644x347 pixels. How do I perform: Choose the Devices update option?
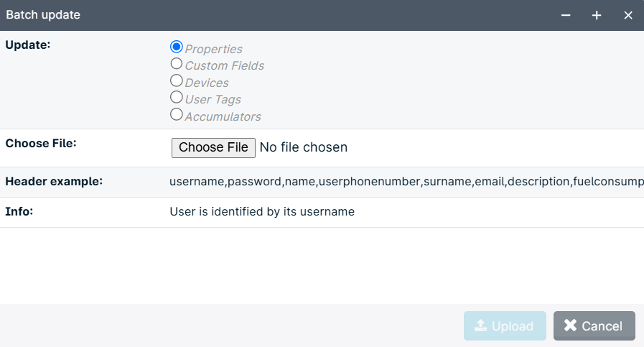(x=176, y=80)
